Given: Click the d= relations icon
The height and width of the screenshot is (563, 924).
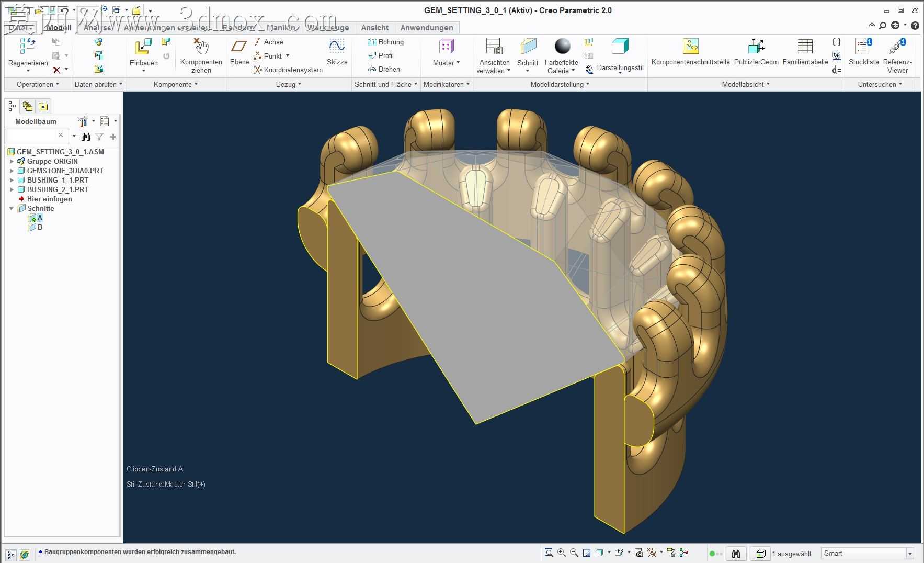Looking at the screenshot, I should coord(837,70).
